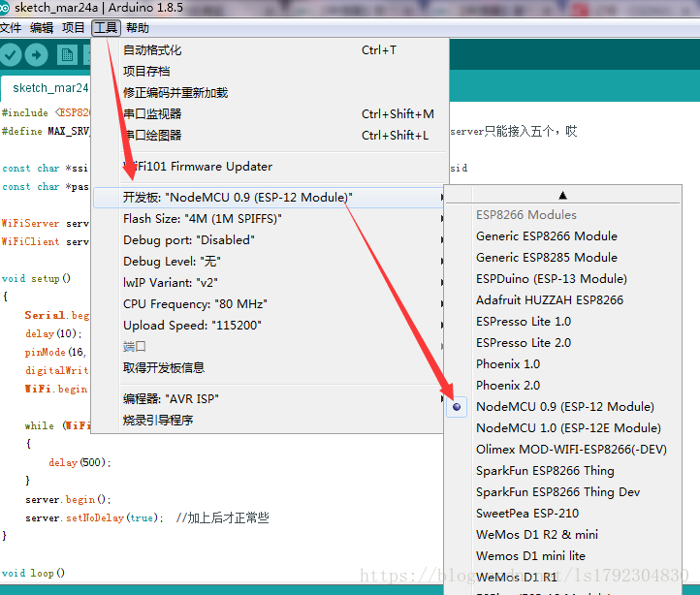The width and height of the screenshot is (700, 595).
Task: Expand the lwIP Variant submenu
Action: coord(269,283)
